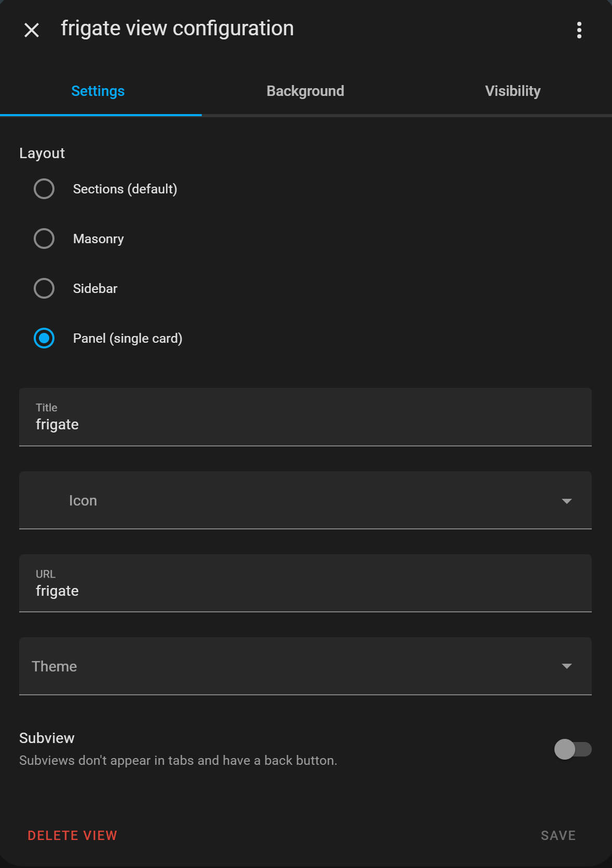Viewport: 612px width, 868px height.
Task: Pick the Sidebar layout radio button
Action: tap(44, 288)
